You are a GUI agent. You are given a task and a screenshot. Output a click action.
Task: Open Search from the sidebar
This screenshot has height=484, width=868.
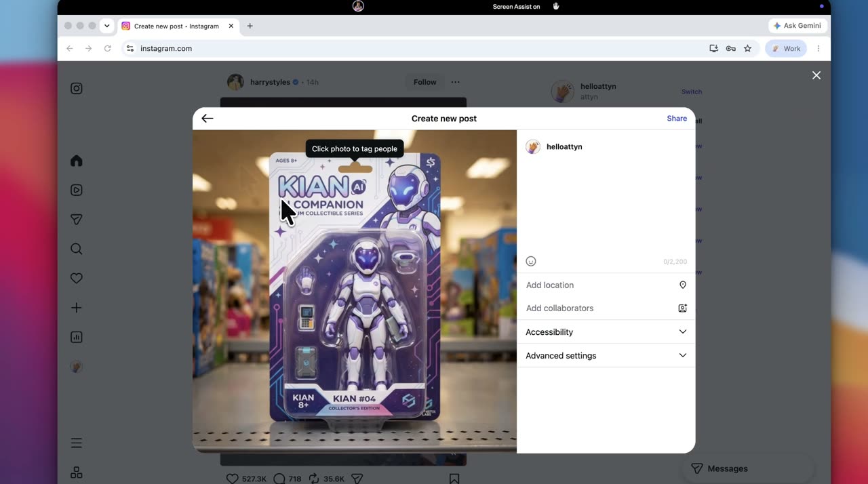point(77,249)
